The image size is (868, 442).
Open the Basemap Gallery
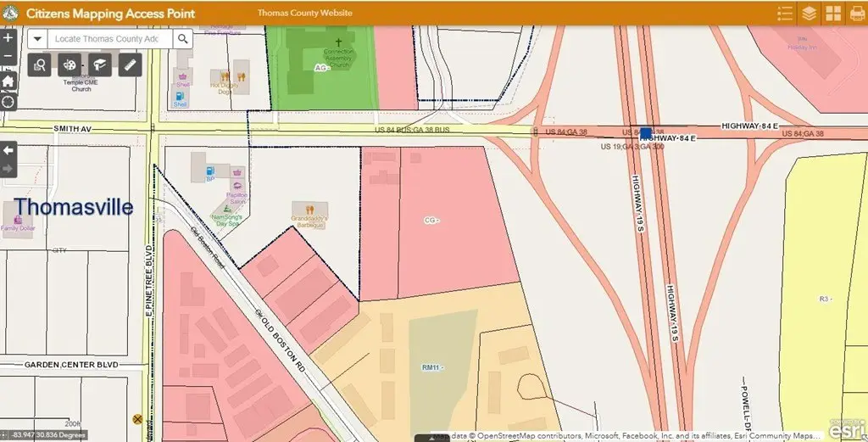pos(833,14)
